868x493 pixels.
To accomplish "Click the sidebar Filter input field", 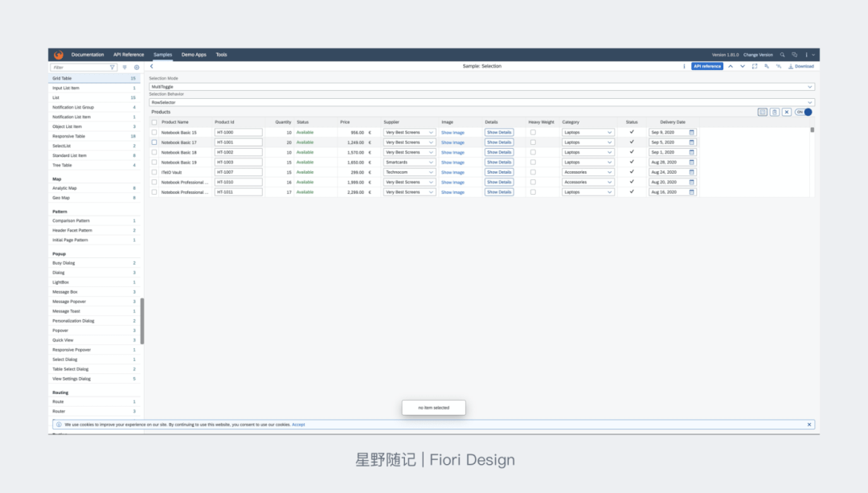I will [80, 68].
